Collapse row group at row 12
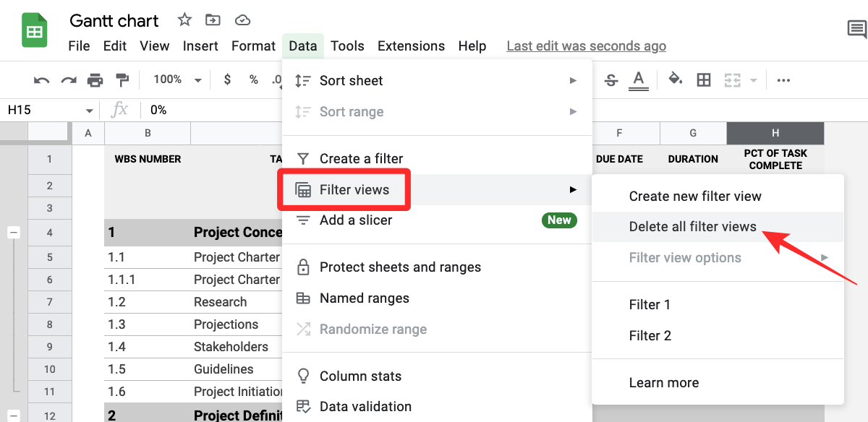This screenshot has height=422, width=868. [14, 416]
